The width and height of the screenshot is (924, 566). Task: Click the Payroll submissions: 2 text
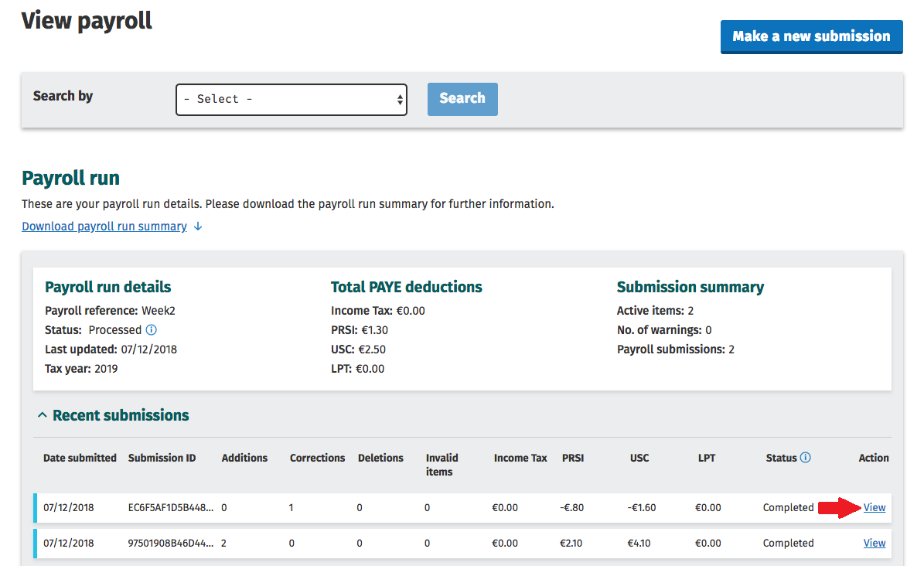point(676,349)
